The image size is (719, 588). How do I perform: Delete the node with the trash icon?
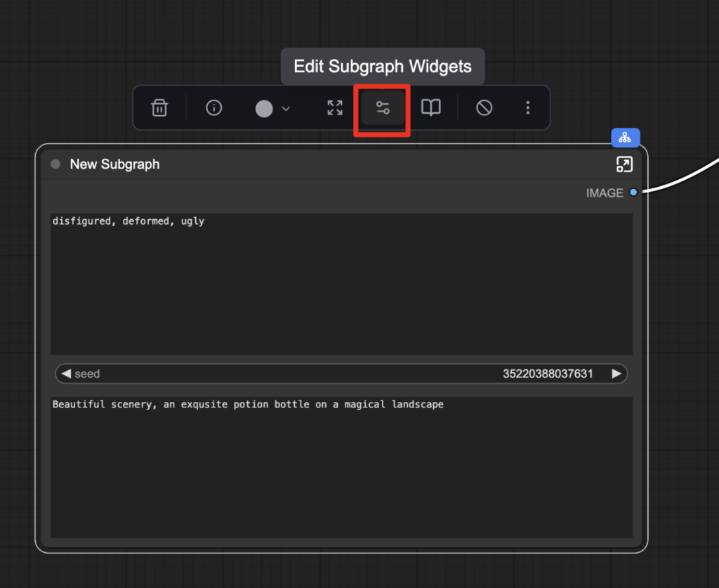[x=159, y=108]
